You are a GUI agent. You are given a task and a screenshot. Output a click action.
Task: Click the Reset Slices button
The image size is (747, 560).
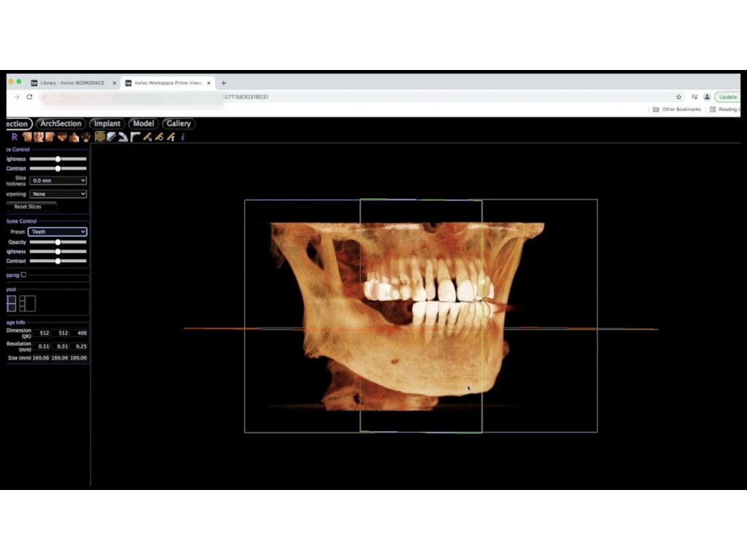[x=28, y=207]
